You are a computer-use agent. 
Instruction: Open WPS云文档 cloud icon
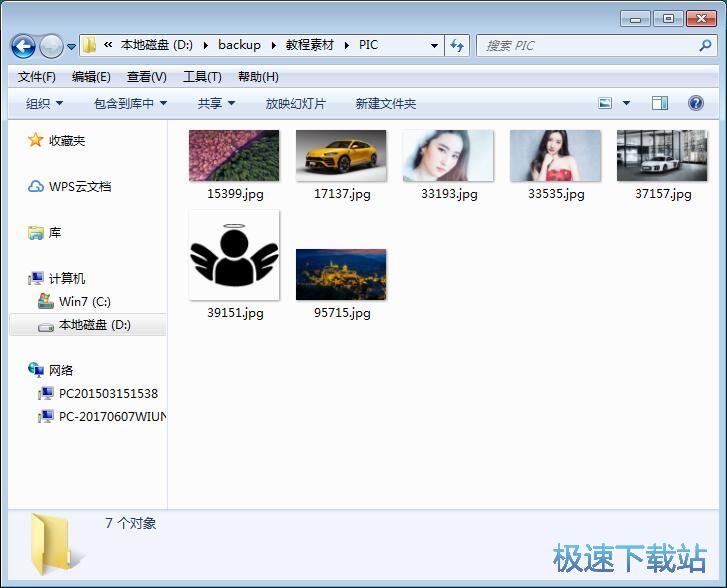(x=36, y=186)
